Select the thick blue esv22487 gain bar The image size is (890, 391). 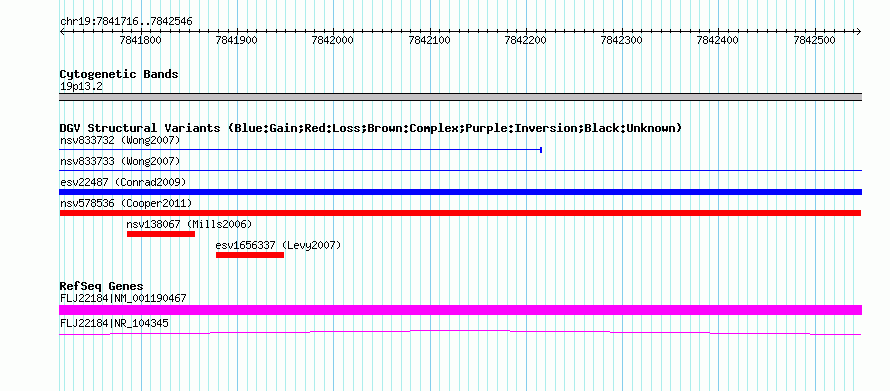pyautogui.click(x=460, y=192)
